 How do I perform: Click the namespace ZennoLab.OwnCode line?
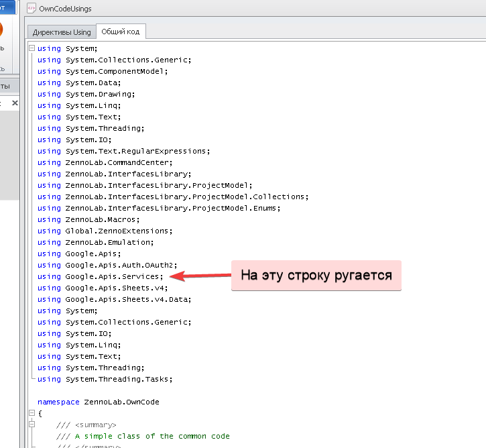99,402
